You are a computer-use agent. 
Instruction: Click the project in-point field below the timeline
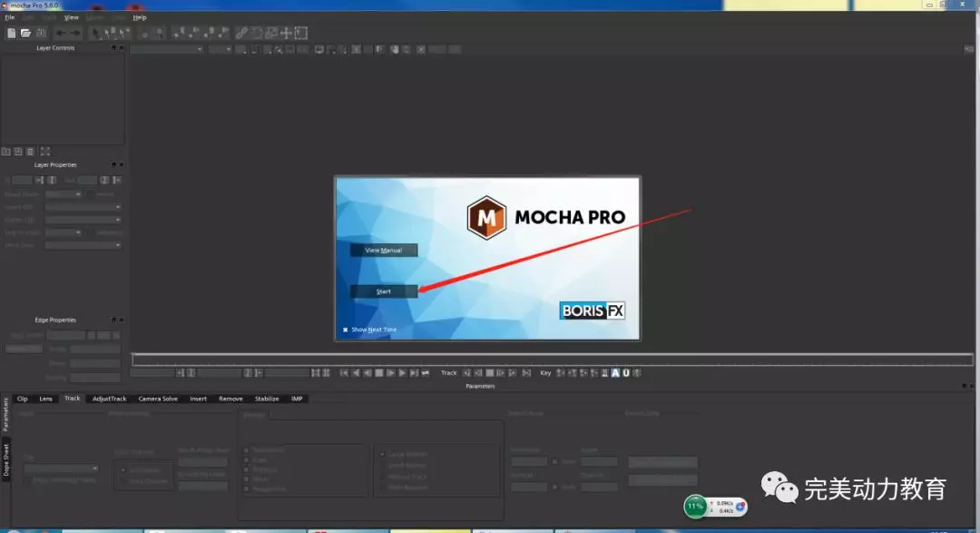152,373
